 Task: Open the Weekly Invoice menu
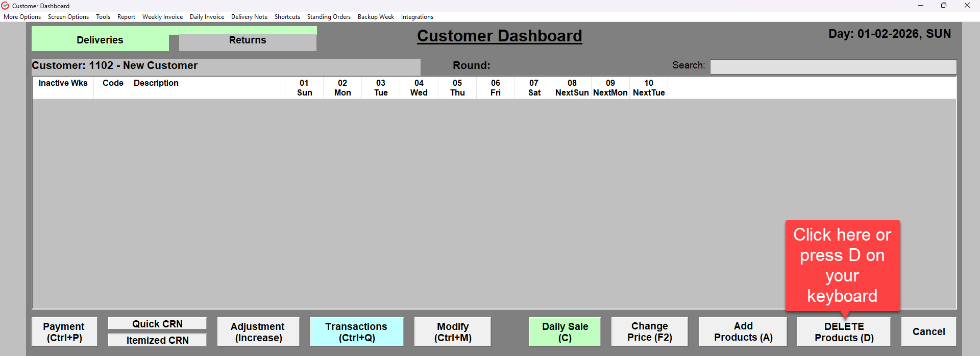tap(162, 17)
